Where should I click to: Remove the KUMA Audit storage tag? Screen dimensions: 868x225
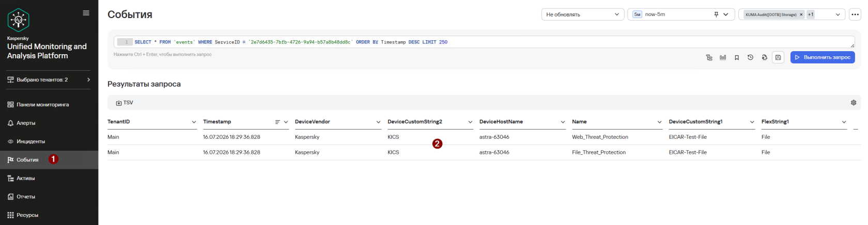click(801, 14)
